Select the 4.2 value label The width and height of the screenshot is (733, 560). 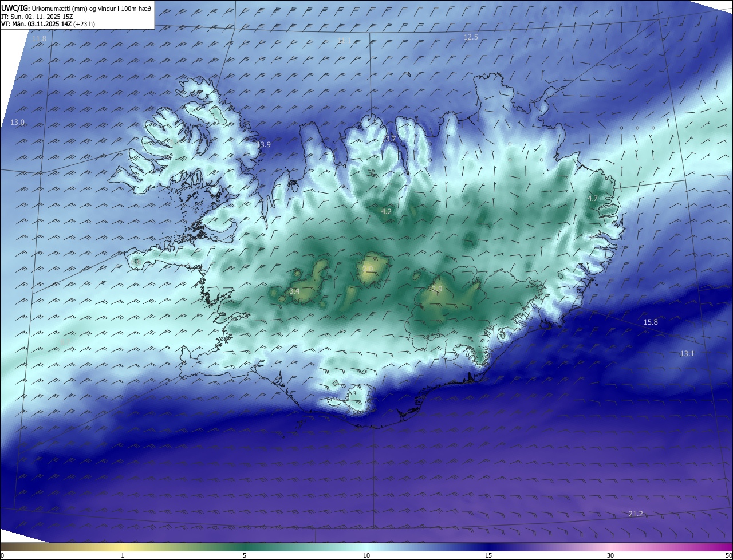tap(387, 211)
